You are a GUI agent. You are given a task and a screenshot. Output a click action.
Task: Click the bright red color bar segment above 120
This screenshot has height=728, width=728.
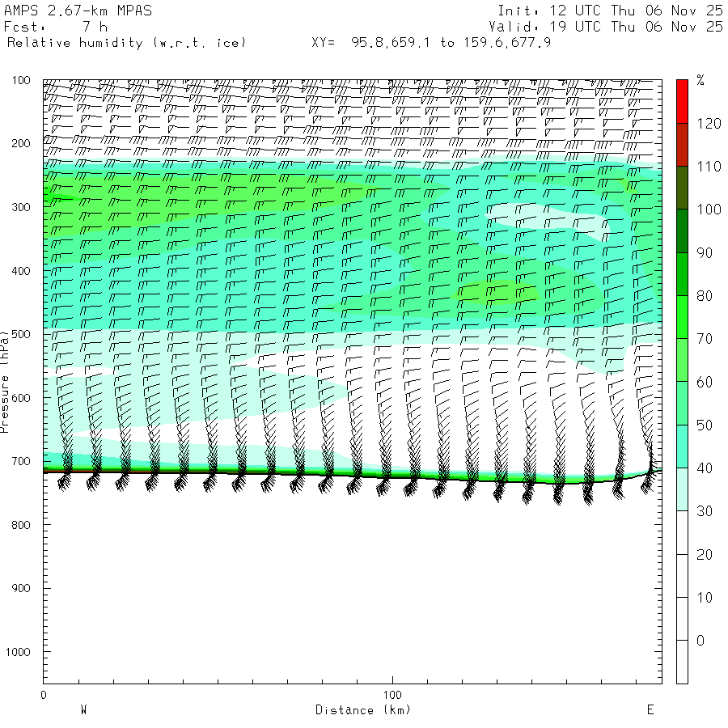point(682,102)
